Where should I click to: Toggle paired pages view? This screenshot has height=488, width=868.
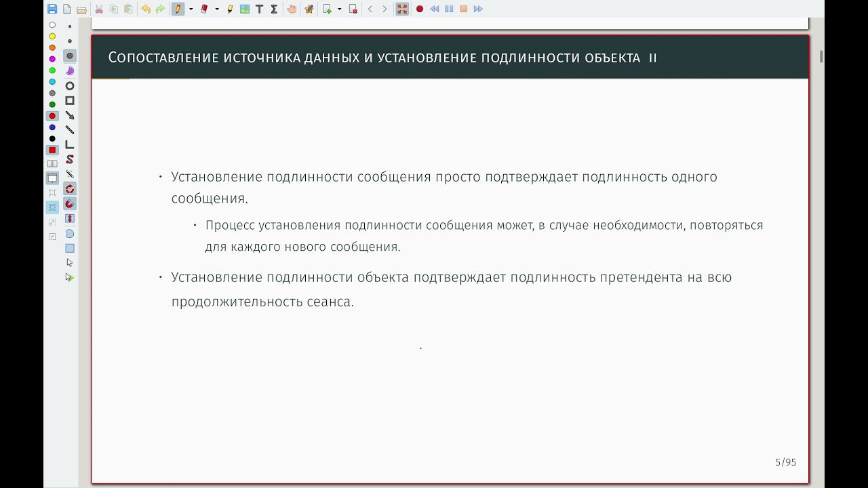[52, 163]
